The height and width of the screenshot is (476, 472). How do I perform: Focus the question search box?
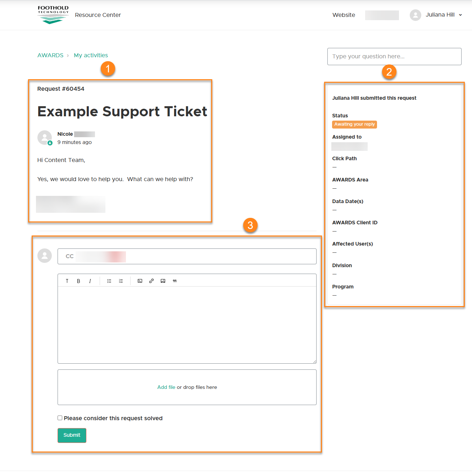click(394, 57)
